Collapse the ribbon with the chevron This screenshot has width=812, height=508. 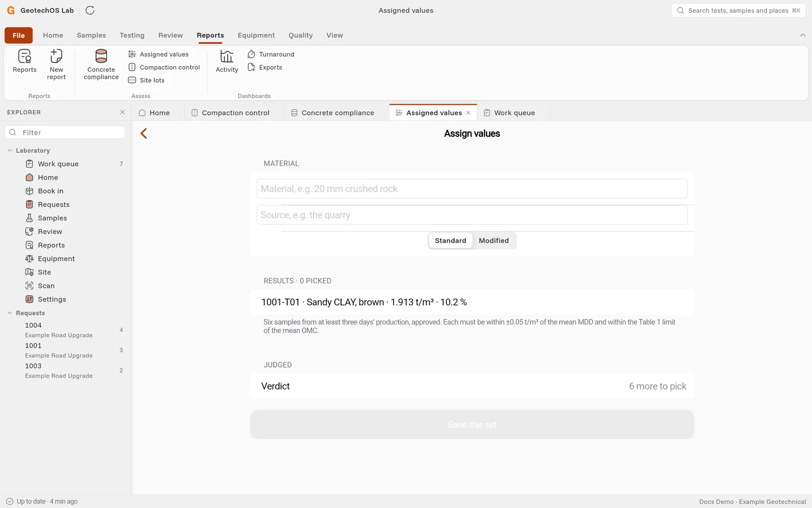point(802,35)
